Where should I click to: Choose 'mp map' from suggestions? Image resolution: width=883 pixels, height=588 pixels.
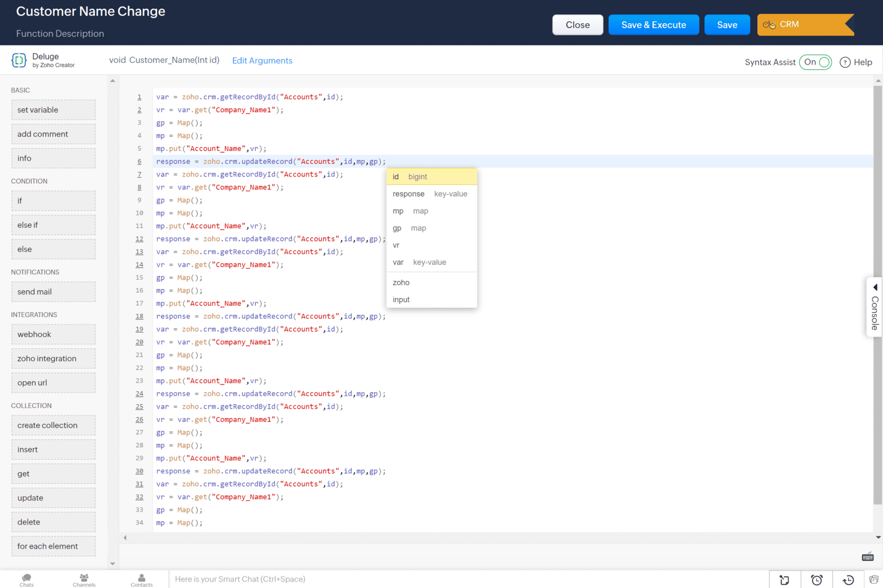(x=432, y=211)
